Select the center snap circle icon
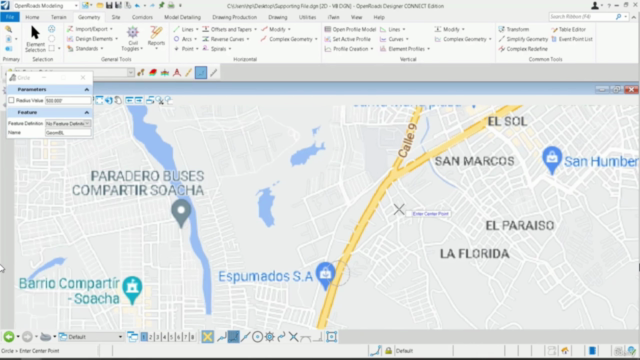Image resolution: width=640 pixels, height=360 pixels. (x=257, y=337)
